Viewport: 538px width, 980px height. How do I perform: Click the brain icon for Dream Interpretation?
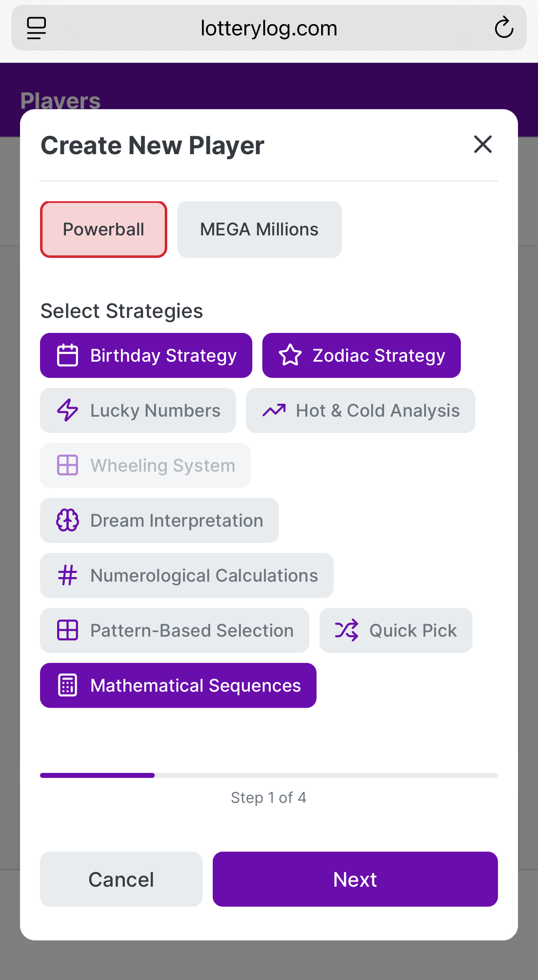67,520
